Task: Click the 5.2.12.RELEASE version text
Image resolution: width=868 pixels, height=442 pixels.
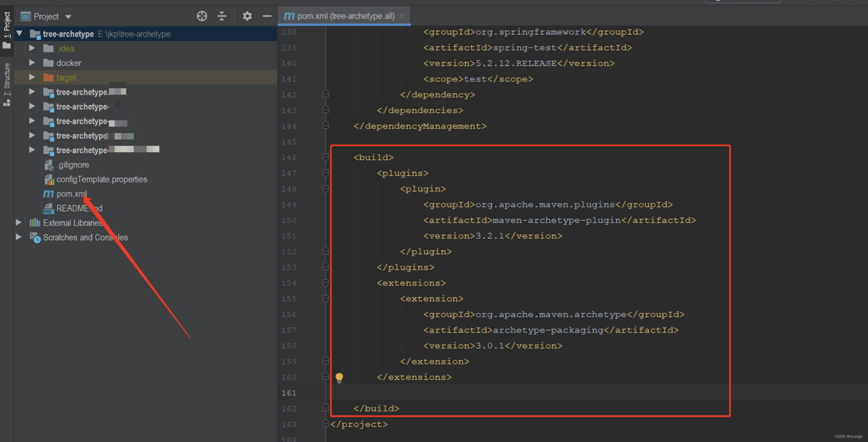Action: point(516,63)
